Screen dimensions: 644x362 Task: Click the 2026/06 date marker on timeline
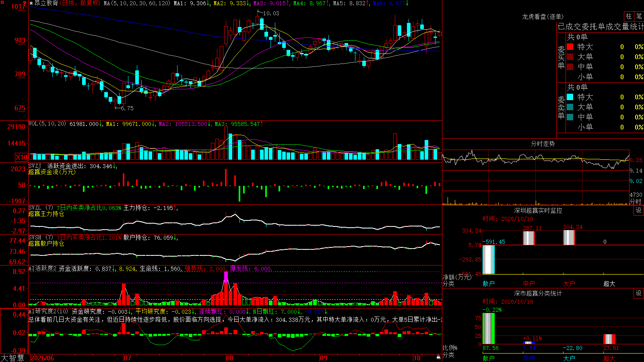pyautogui.click(x=42, y=358)
